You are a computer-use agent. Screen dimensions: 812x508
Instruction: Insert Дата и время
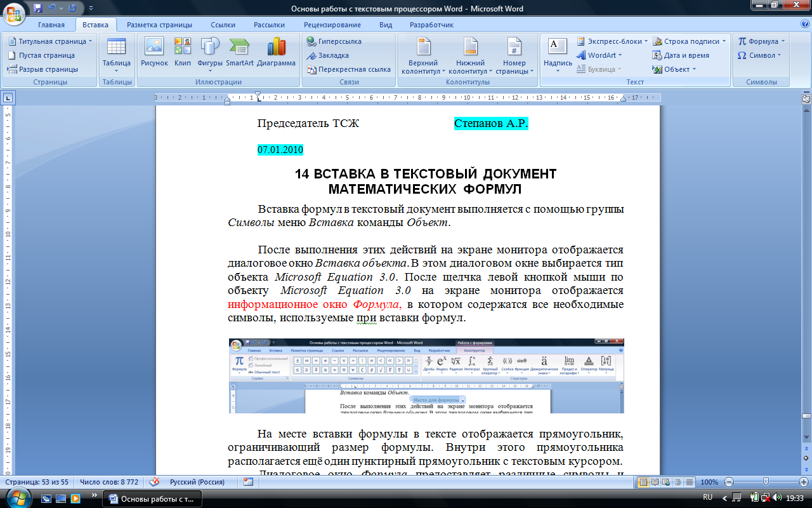point(681,55)
